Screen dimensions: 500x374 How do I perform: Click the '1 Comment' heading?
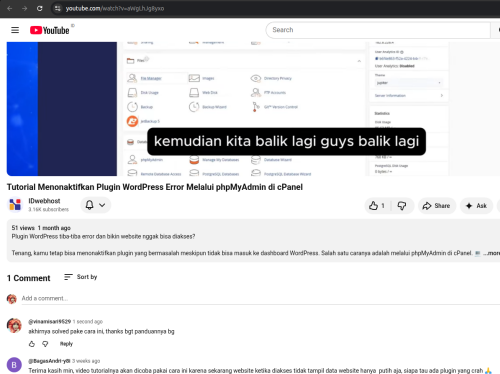29,278
